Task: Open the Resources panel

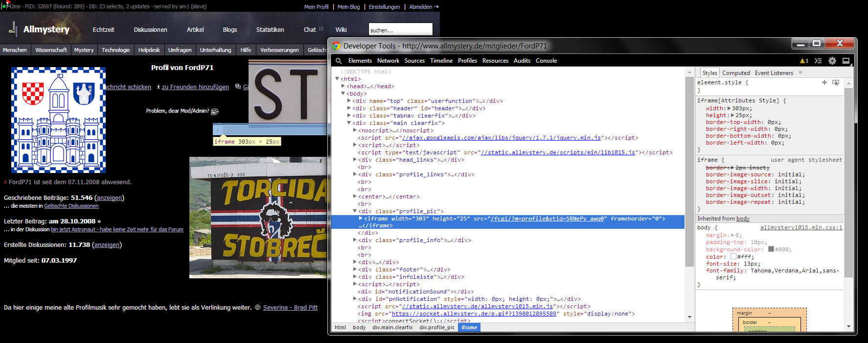Action: pos(495,61)
